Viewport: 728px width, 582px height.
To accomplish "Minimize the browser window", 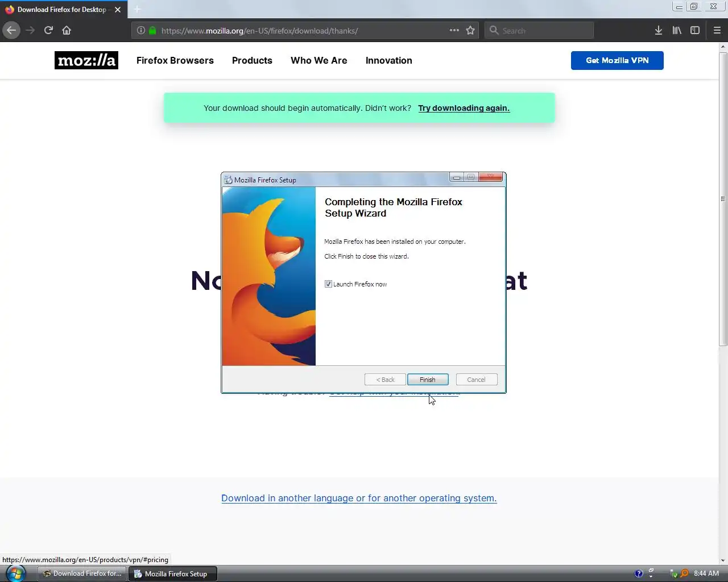I will pyautogui.click(x=679, y=7).
